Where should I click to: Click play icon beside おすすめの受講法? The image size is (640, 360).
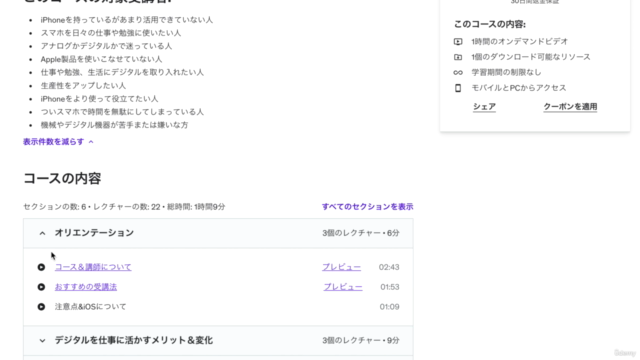coord(41,287)
